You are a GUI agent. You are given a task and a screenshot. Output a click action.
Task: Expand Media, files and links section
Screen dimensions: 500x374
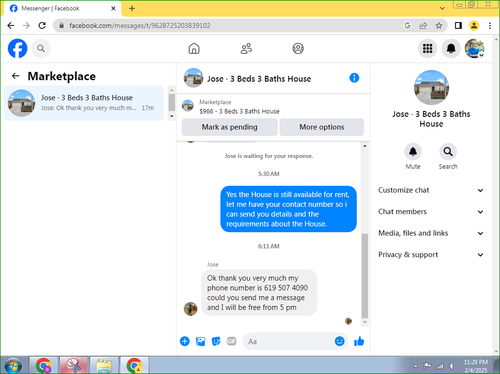tap(431, 233)
